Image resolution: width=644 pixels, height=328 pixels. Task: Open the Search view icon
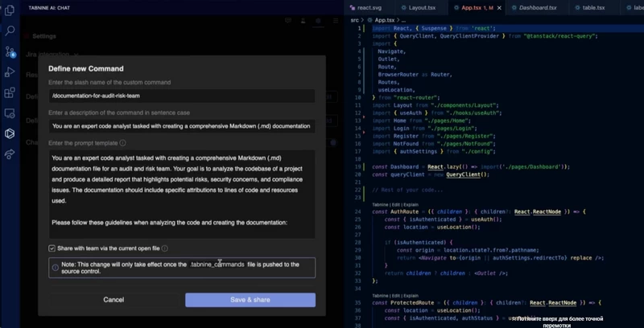[10, 31]
